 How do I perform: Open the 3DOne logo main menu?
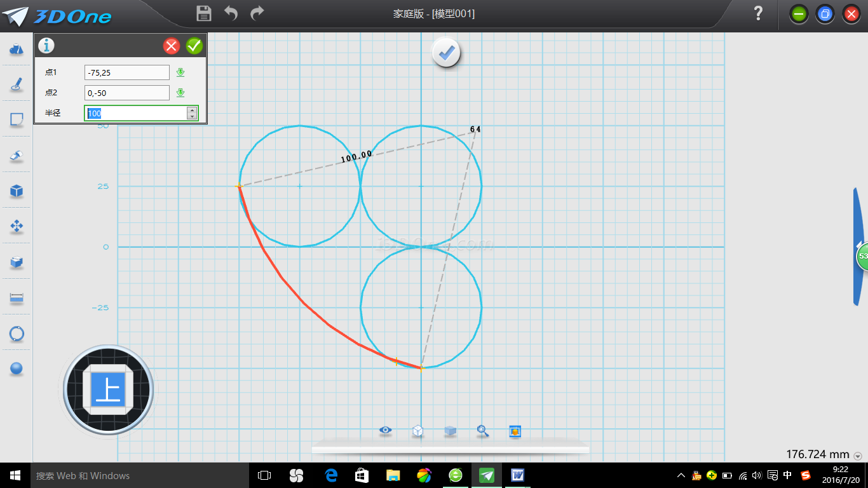[57, 15]
